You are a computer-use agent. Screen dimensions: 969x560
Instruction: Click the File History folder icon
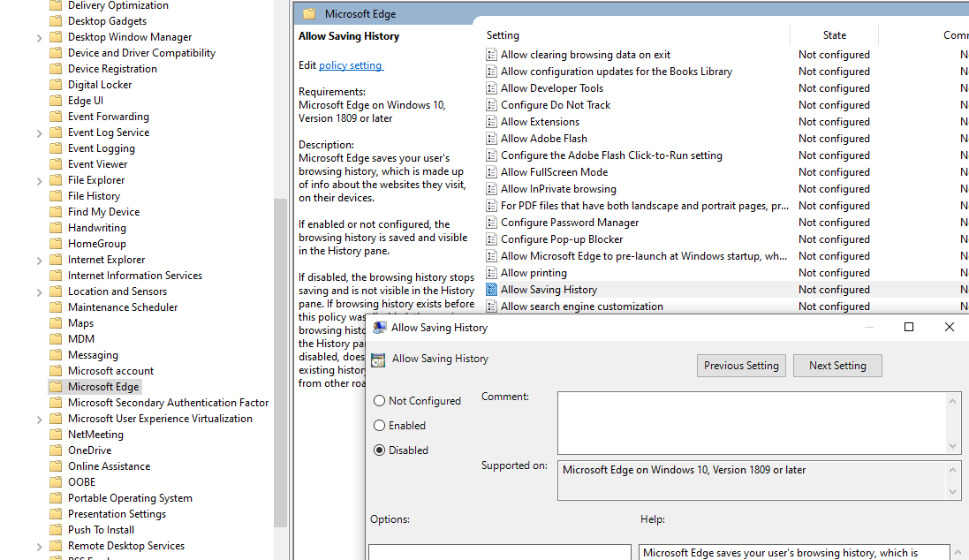(x=56, y=196)
